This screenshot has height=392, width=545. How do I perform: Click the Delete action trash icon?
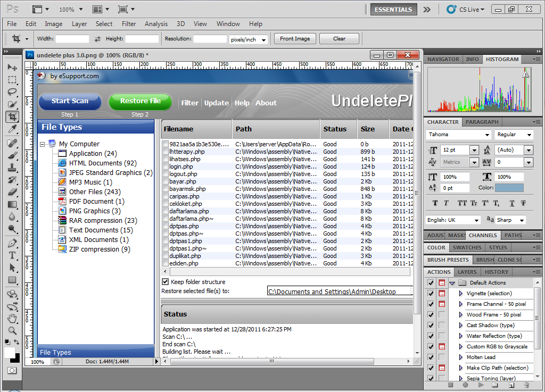(526, 385)
